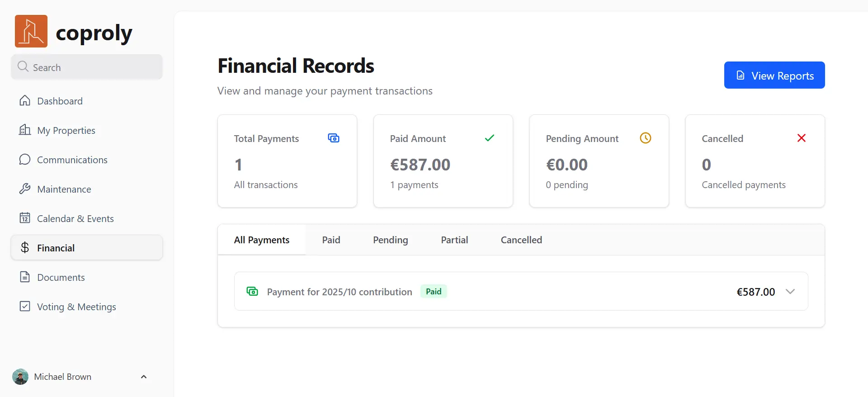Click the Pending Amount €0.00 value
Viewport: 868px width, 397px height.
tap(567, 165)
